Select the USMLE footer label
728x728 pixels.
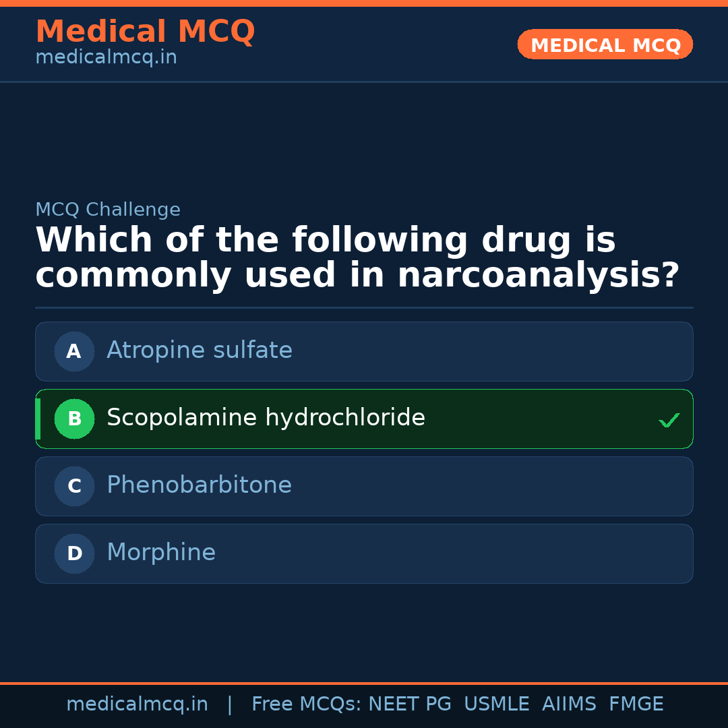(x=496, y=704)
